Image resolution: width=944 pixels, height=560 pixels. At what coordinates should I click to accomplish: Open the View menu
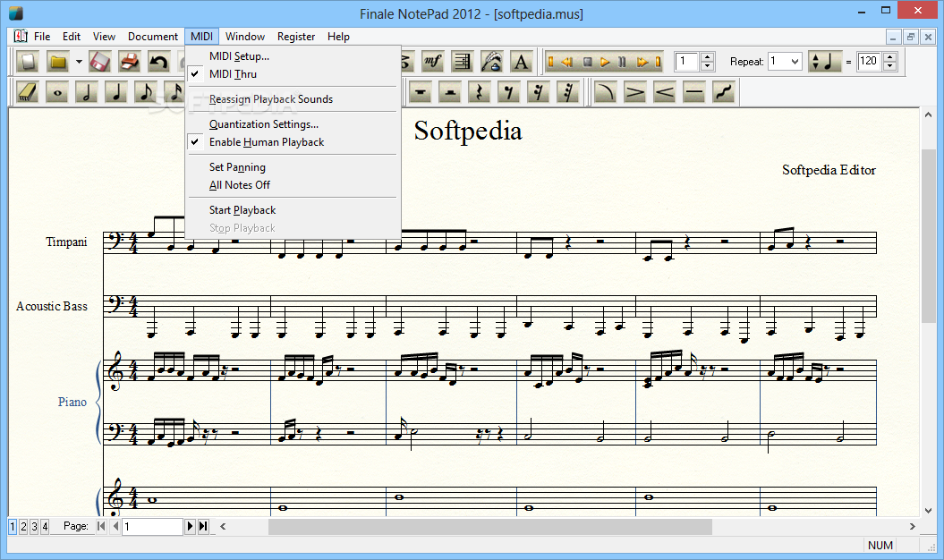pyautogui.click(x=104, y=36)
